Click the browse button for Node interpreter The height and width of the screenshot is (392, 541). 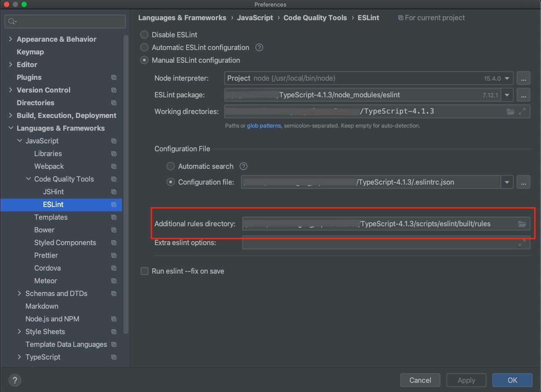[523, 78]
